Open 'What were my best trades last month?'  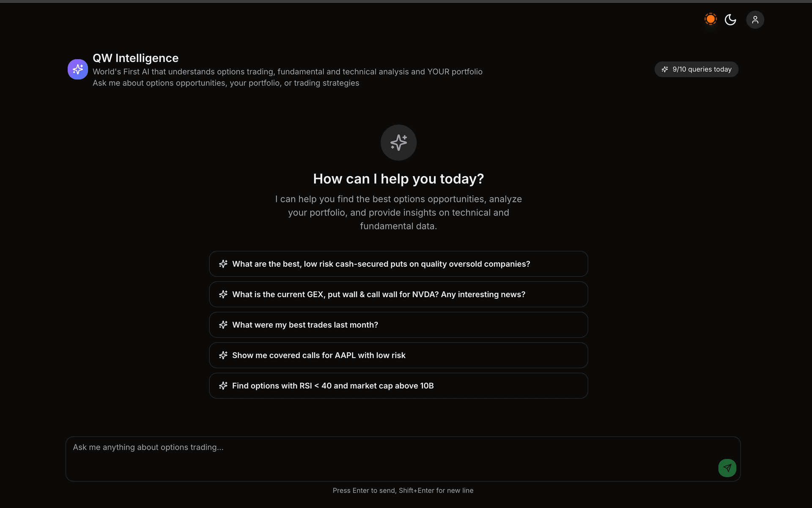click(398, 325)
